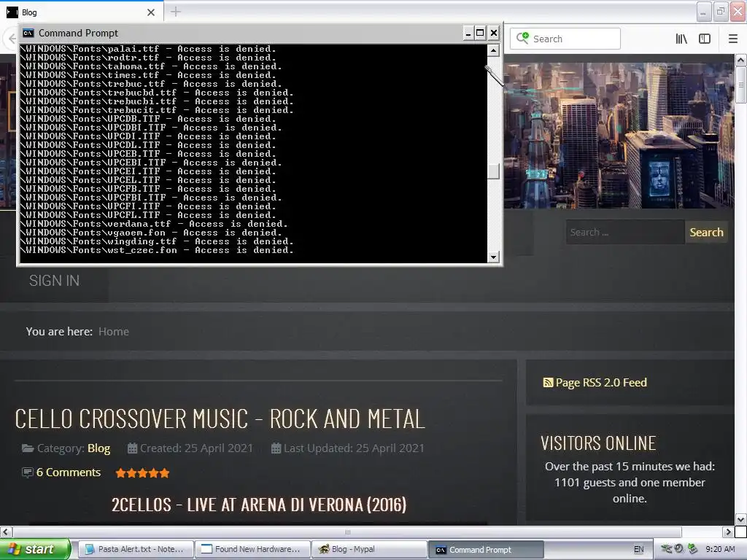The image size is (747, 560).
Task: Select the Blog tab title
Action: point(29,12)
